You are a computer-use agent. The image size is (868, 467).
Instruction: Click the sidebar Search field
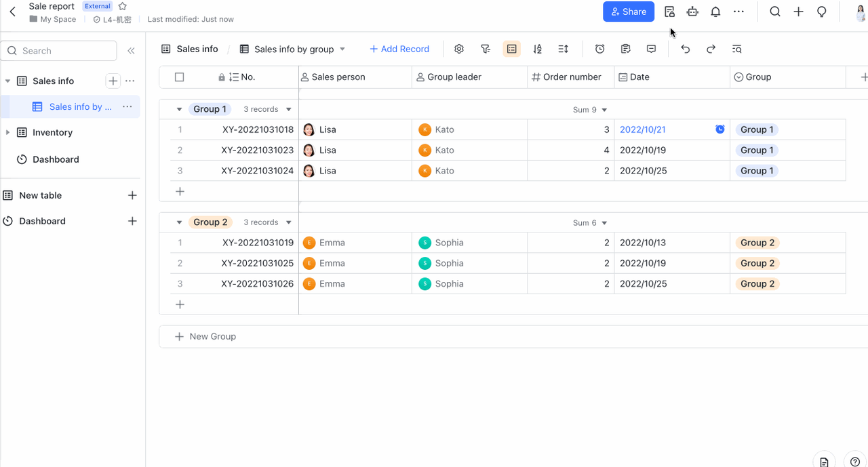click(59, 51)
